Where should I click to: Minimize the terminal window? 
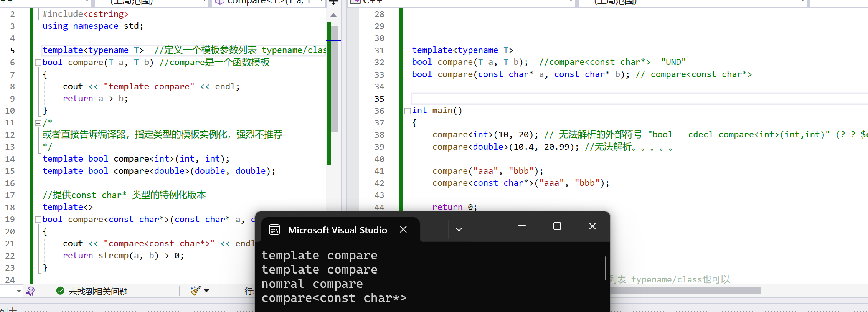click(x=522, y=226)
